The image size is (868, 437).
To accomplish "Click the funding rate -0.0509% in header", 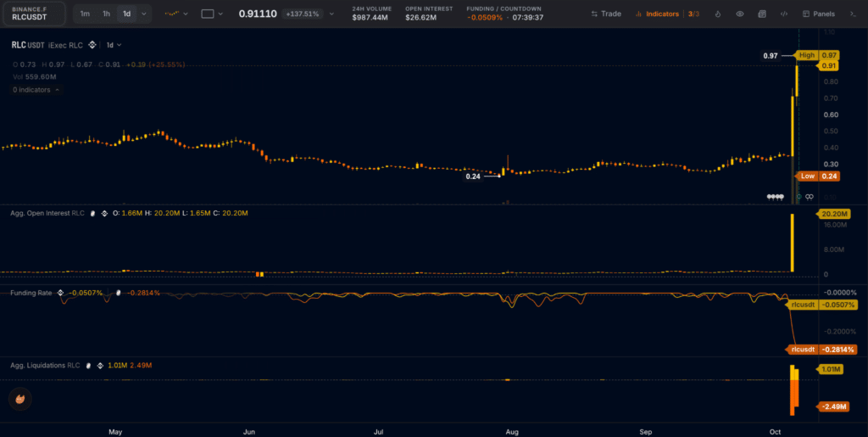I will click(484, 18).
